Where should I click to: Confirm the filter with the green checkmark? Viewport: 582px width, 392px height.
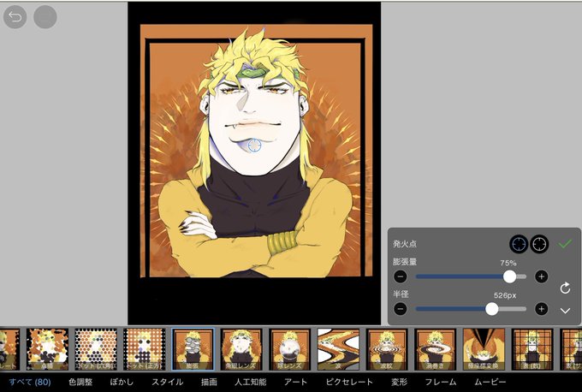pyautogui.click(x=565, y=244)
